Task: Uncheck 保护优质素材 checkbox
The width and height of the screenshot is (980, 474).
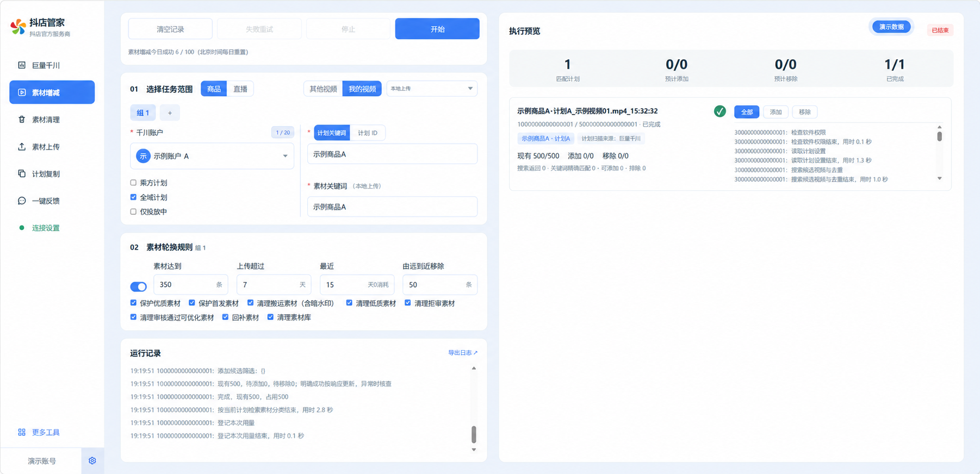Action: coord(133,303)
